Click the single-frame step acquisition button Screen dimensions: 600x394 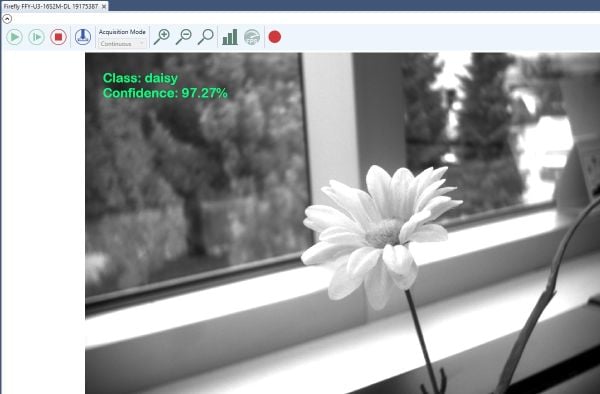pos(36,37)
